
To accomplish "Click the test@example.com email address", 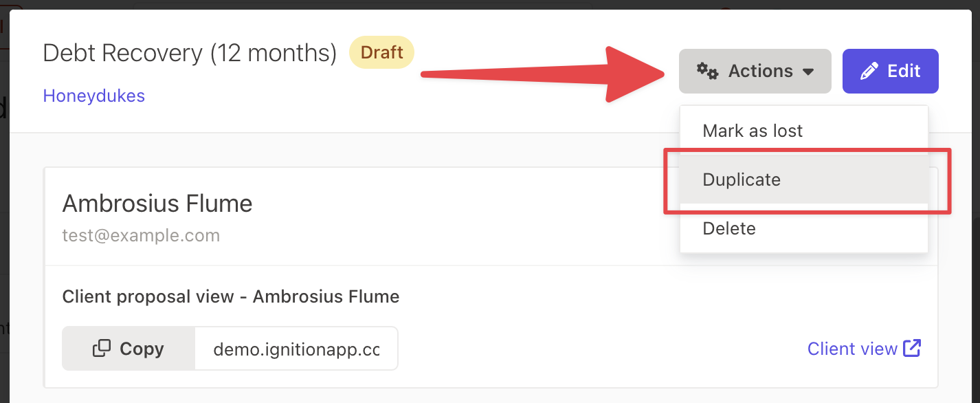I will point(141,236).
